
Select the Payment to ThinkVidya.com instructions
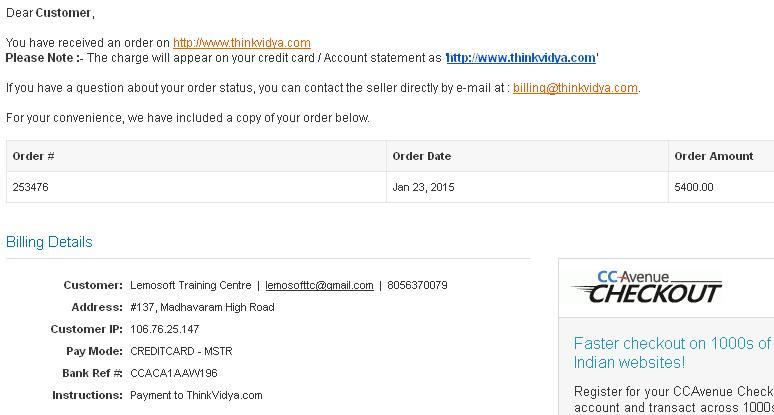pos(196,395)
